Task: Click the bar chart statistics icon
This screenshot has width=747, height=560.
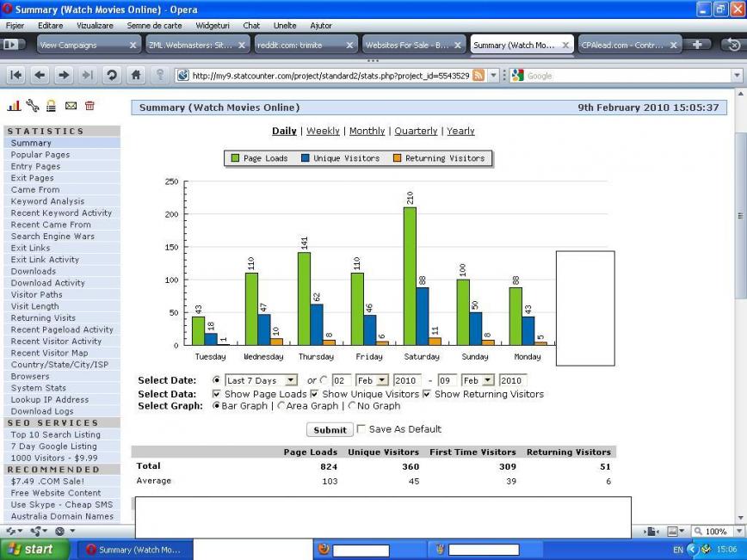Action: pos(14,106)
